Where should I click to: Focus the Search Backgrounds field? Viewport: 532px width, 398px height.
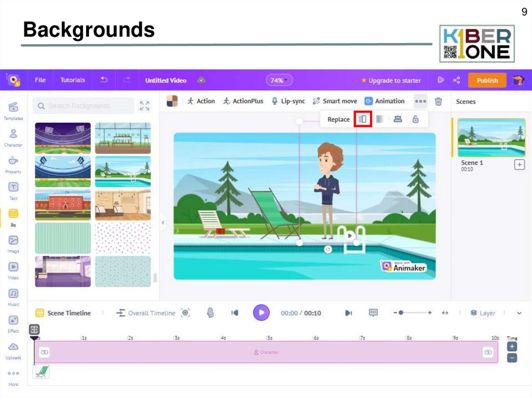click(x=84, y=106)
